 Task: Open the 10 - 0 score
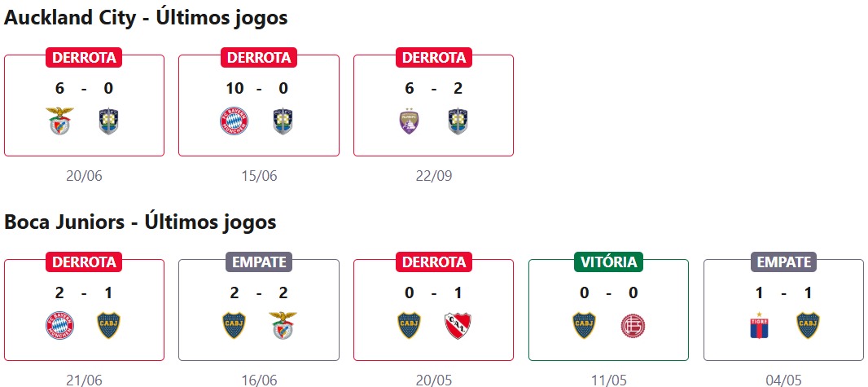(x=259, y=88)
